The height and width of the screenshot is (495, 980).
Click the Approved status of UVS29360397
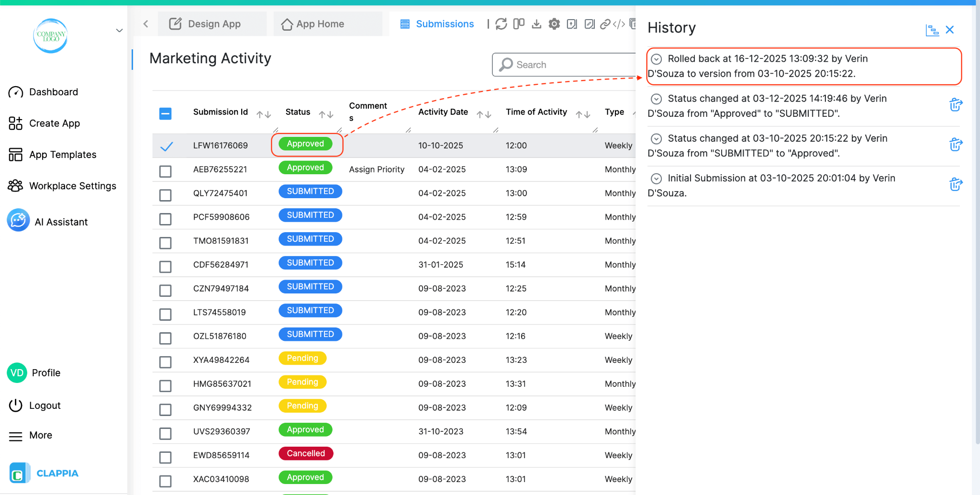click(305, 429)
